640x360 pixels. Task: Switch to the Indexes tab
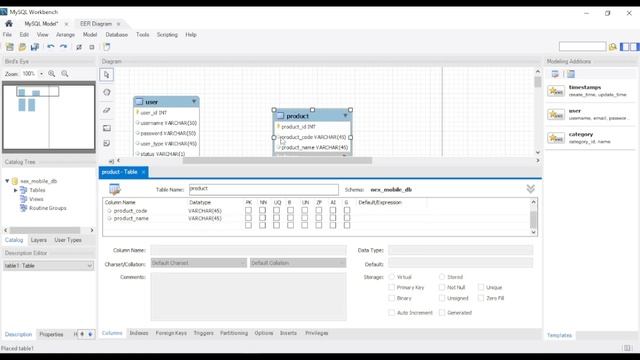139,333
